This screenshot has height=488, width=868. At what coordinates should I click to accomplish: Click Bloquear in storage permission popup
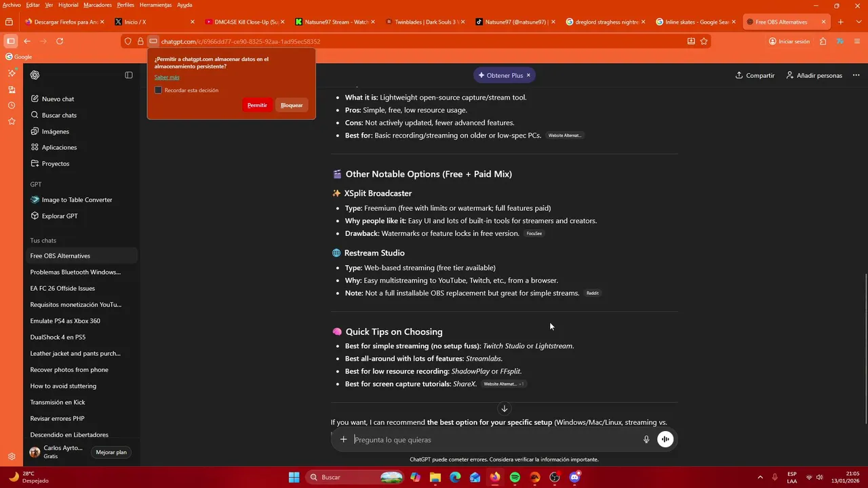pyautogui.click(x=292, y=105)
